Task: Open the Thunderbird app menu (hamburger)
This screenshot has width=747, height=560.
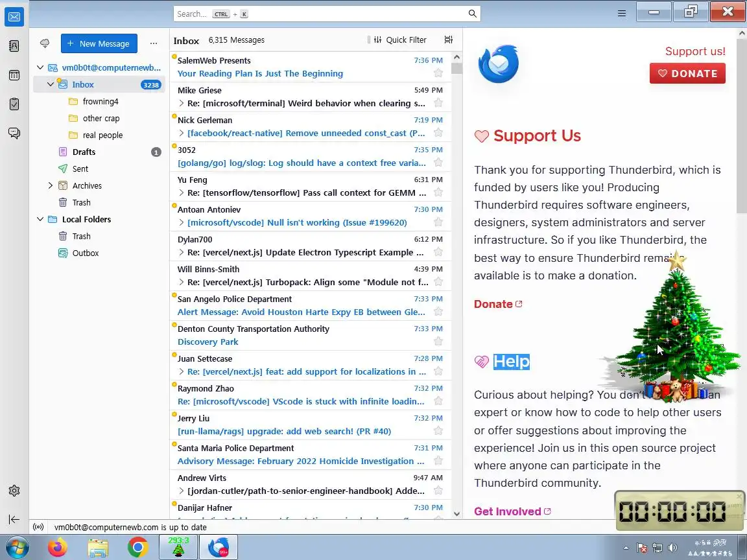Action: tap(622, 14)
